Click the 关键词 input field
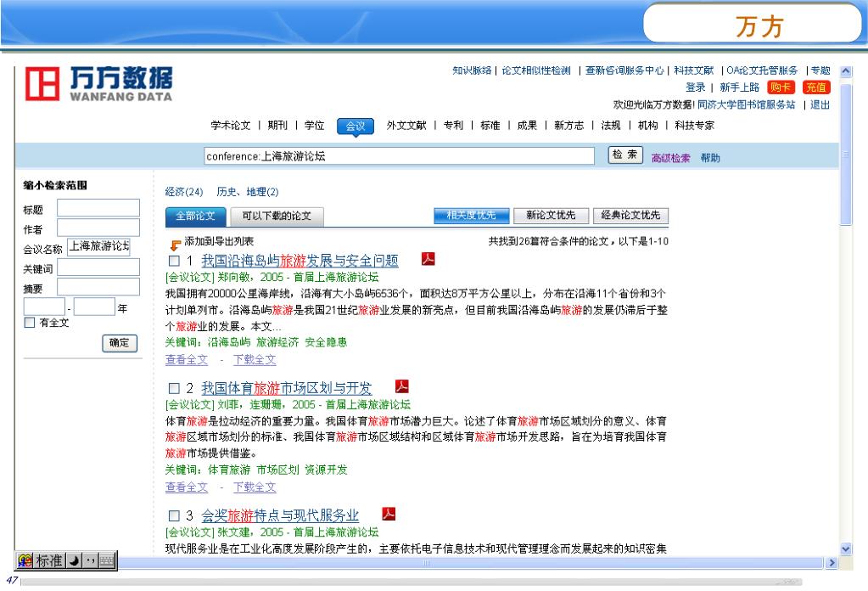868x591 pixels. click(98, 267)
